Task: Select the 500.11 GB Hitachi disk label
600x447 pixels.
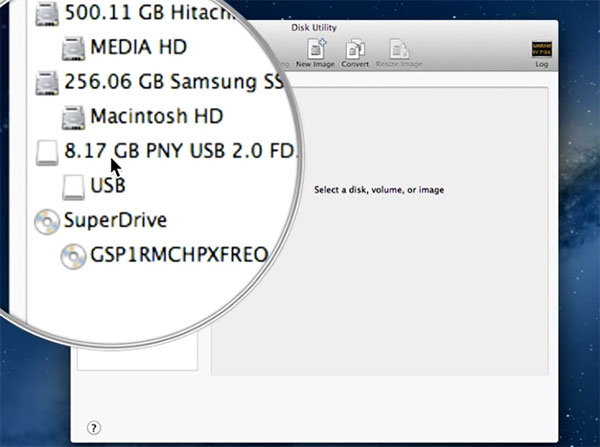Action: coord(150,12)
